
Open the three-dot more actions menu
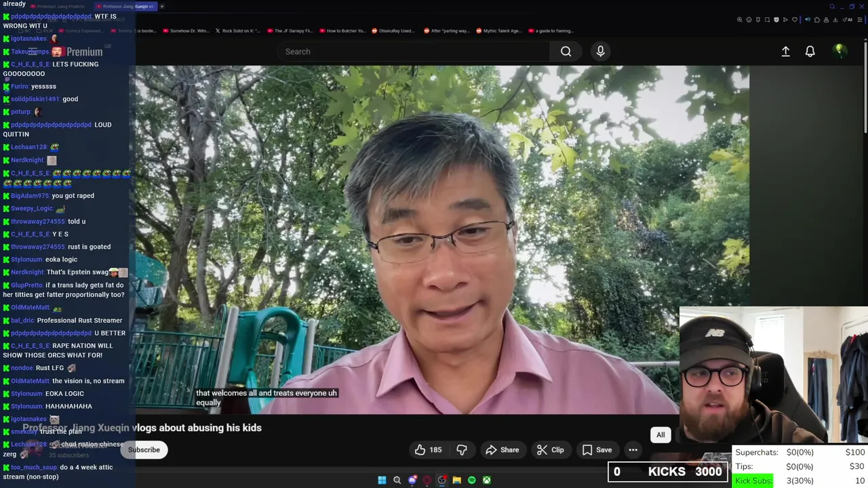(x=633, y=449)
